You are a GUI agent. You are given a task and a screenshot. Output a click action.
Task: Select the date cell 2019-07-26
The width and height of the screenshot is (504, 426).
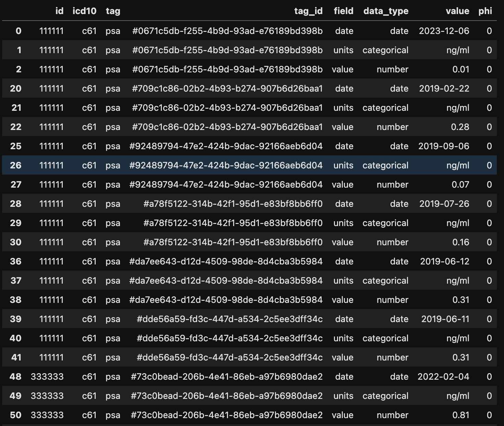(444, 204)
